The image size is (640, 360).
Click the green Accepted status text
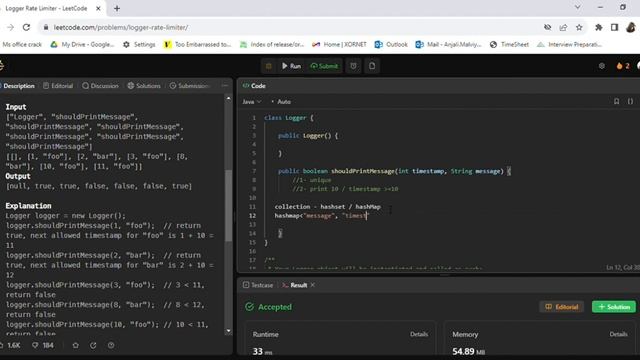275,307
